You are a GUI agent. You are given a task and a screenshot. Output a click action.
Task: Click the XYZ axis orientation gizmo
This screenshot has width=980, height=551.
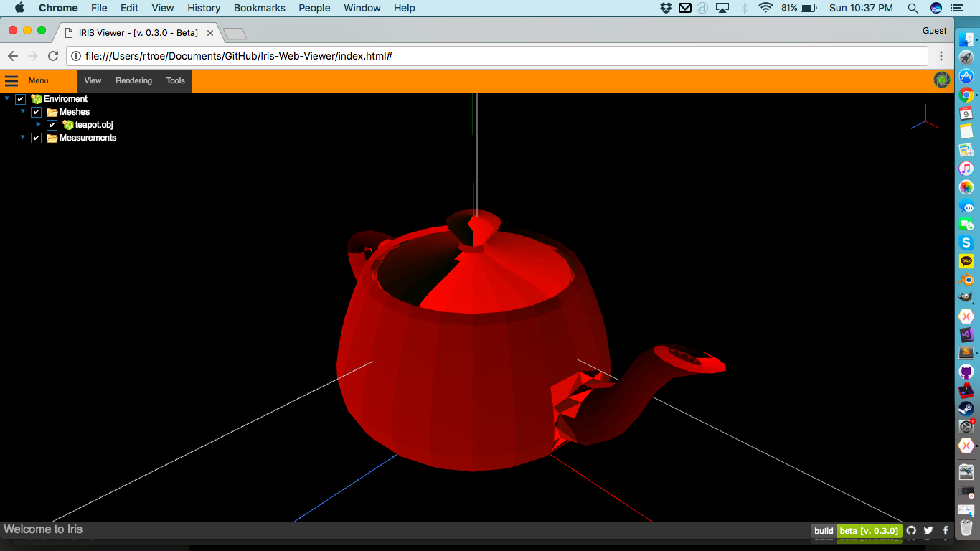(925, 118)
